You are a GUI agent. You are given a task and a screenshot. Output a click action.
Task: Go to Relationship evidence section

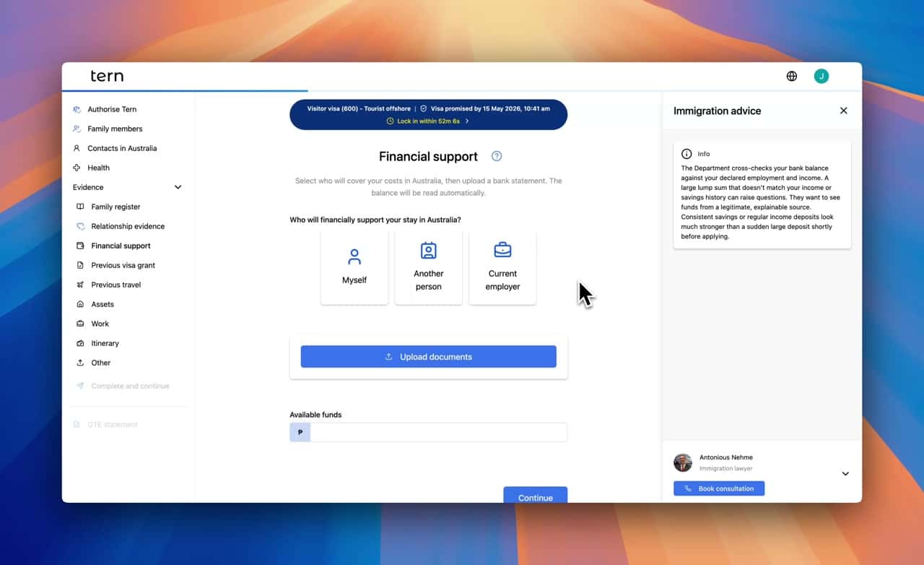pos(128,226)
